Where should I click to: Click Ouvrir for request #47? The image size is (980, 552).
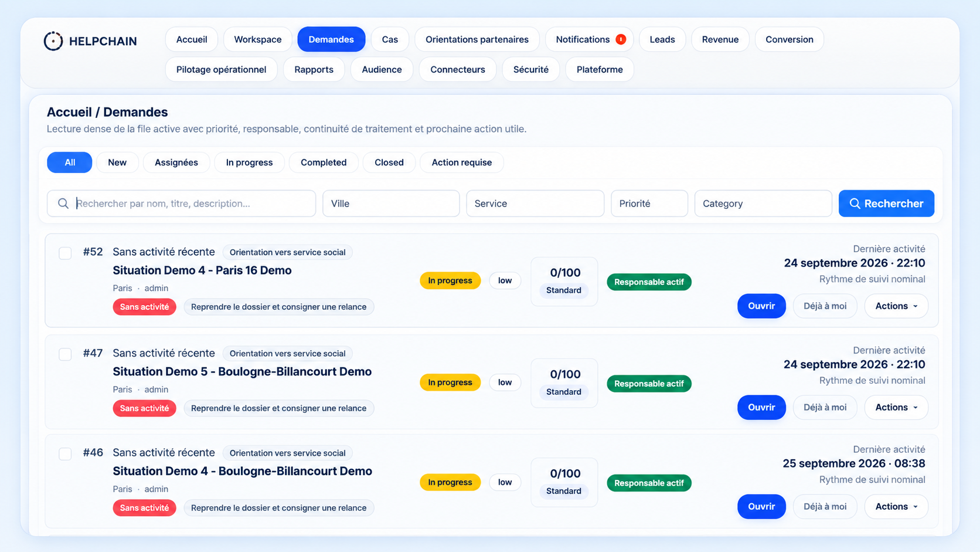point(761,407)
